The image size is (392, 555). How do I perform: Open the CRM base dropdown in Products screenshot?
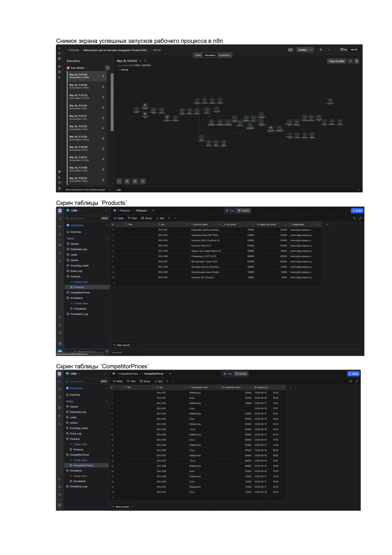[74, 211]
